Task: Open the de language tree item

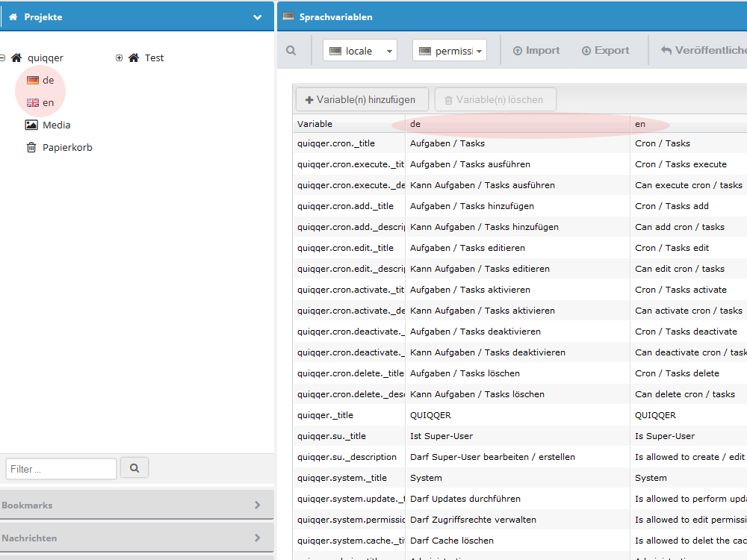Action: (x=48, y=80)
